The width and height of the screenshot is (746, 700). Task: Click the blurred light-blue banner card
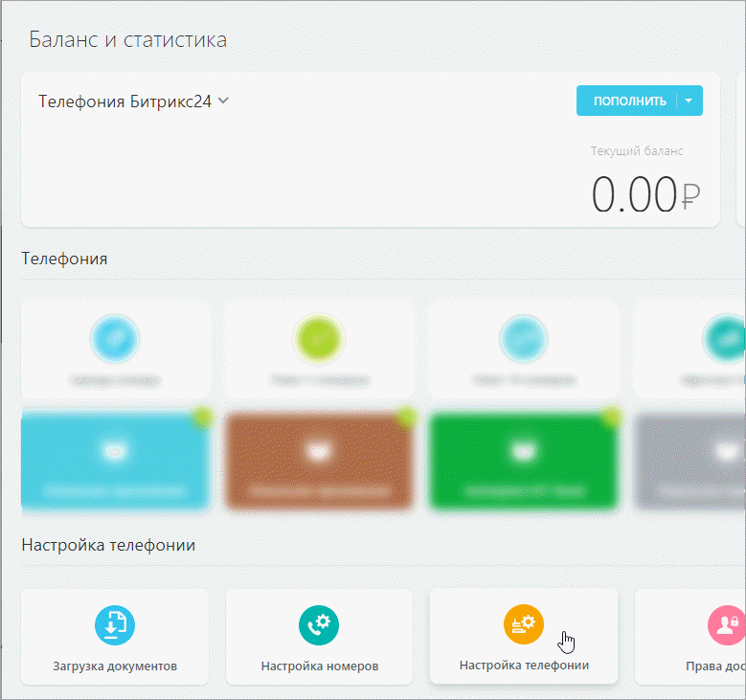[x=115, y=461]
